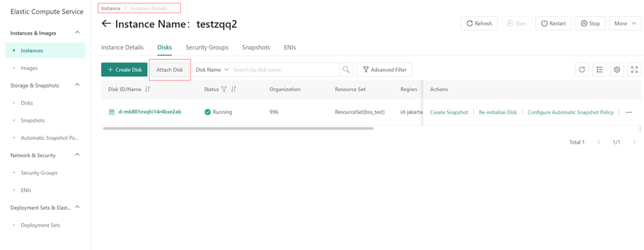This screenshot has height=250, width=644.
Task: Focus the search by disk name field
Action: coord(285,70)
